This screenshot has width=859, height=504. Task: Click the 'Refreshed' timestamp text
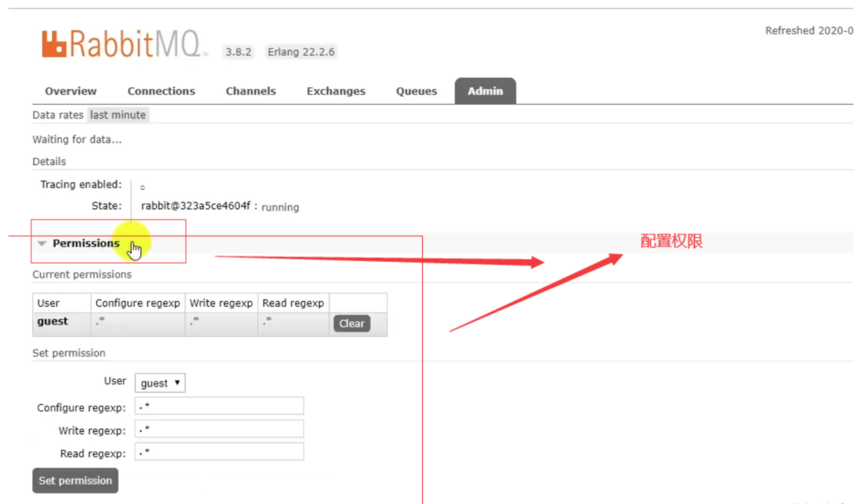coord(809,31)
